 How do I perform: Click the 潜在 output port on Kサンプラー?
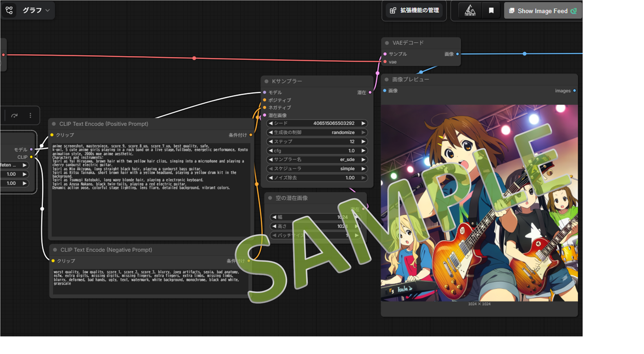point(370,92)
